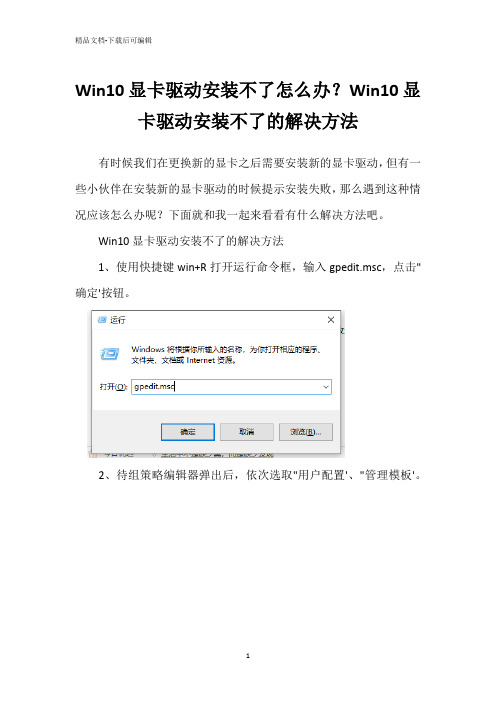Click the small Run icon in dialog title bar
This screenshot has width=496, height=702.
coord(102,320)
